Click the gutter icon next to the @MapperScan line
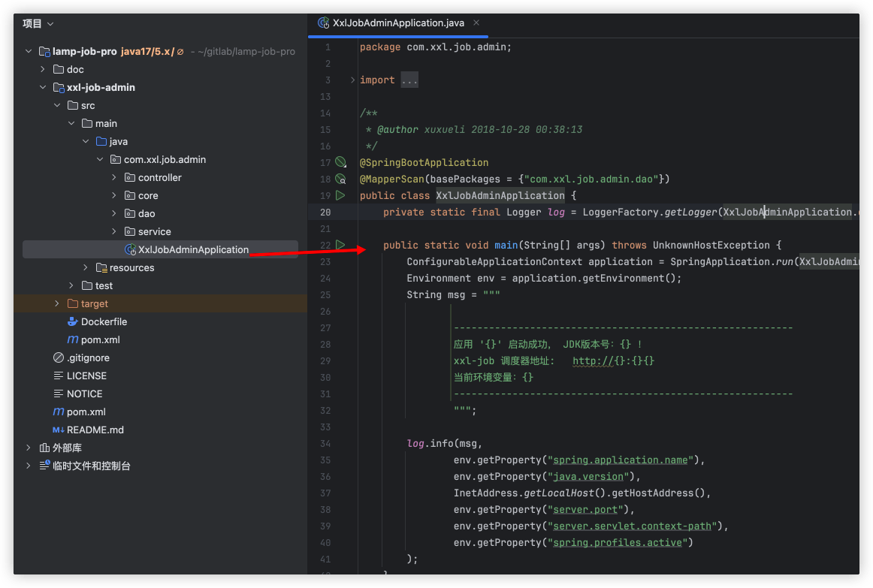 tap(340, 179)
